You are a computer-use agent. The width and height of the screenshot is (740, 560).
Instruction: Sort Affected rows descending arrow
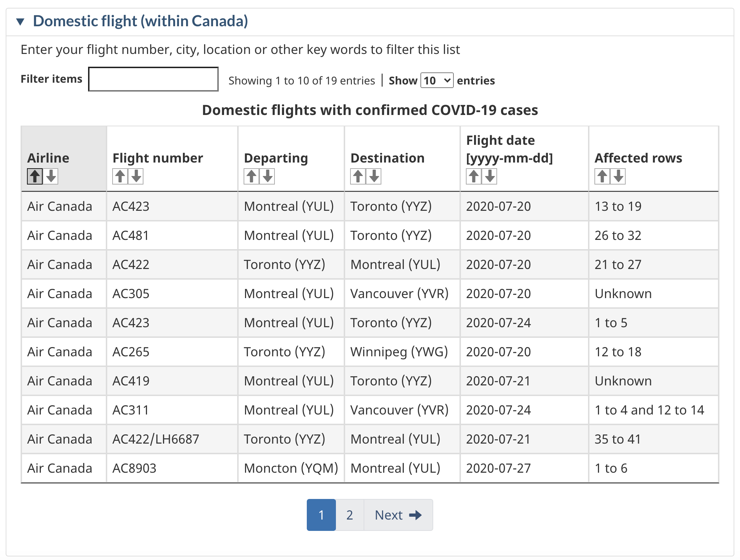click(619, 176)
